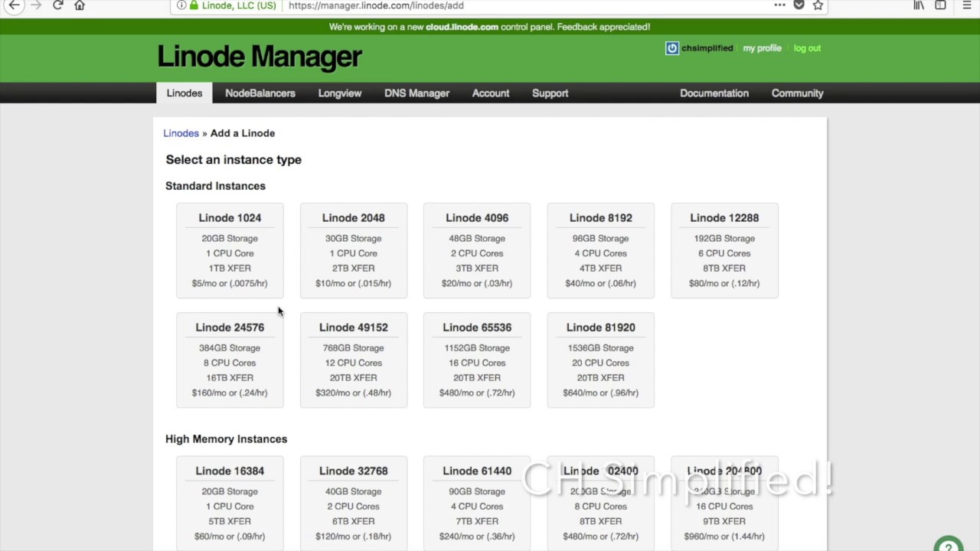
Task: Click the Linode, LLC (US) certificate label
Action: coord(239,5)
